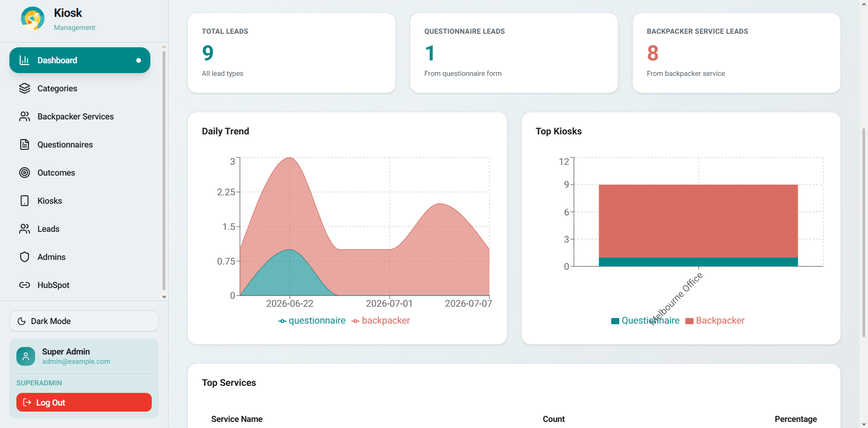Toggle questionnaire series in Daily Trend legend

click(312, 321)
